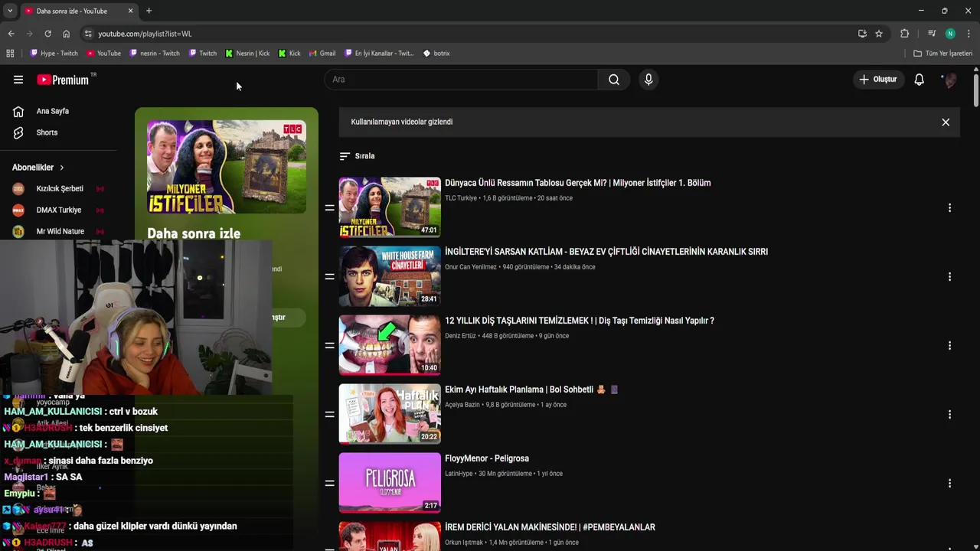Expand the Abonelikler section chevron
Screen dimensions: 980x551
coord(62,168)
